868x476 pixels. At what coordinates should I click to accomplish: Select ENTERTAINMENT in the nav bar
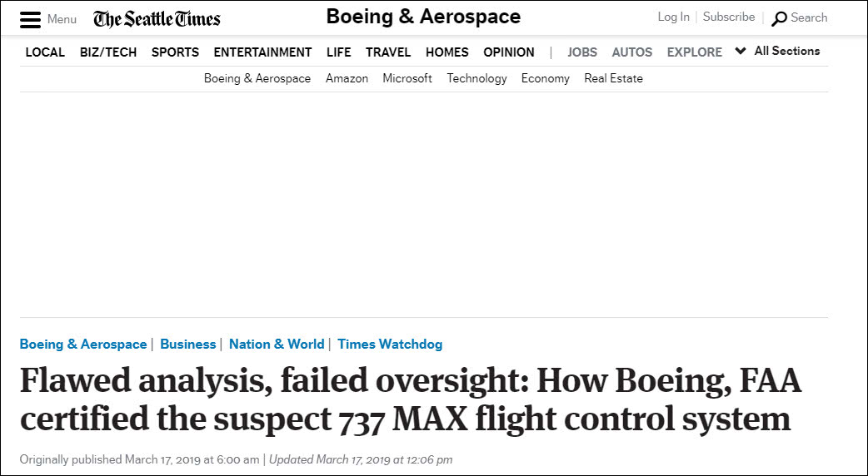262,52
